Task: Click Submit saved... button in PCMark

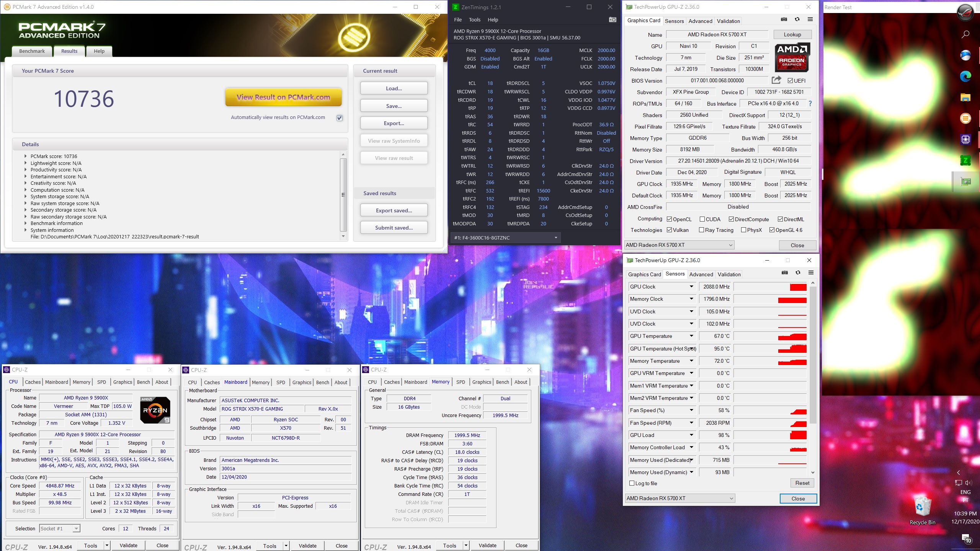Action: [394, 228]
